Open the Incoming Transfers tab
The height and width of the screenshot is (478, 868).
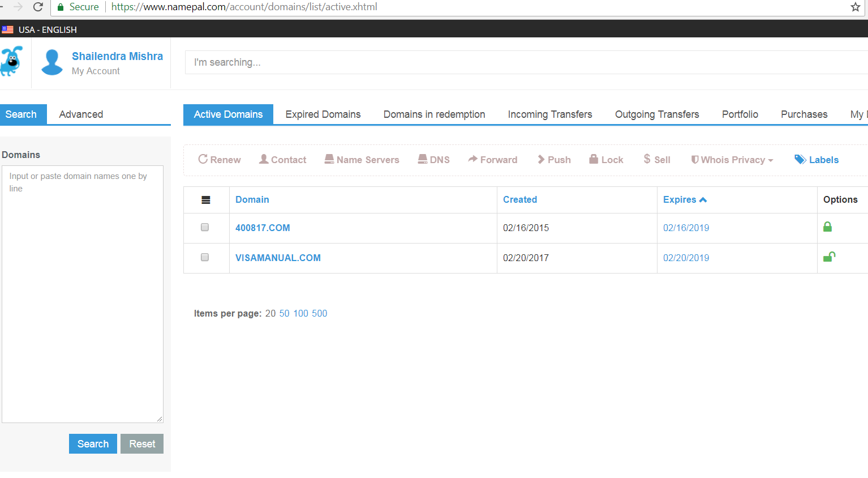550,114
